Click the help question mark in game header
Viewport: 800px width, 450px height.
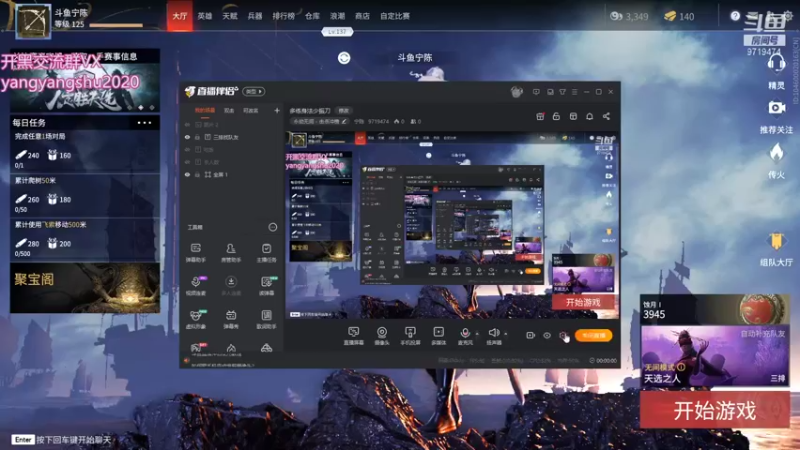point(735,16)
